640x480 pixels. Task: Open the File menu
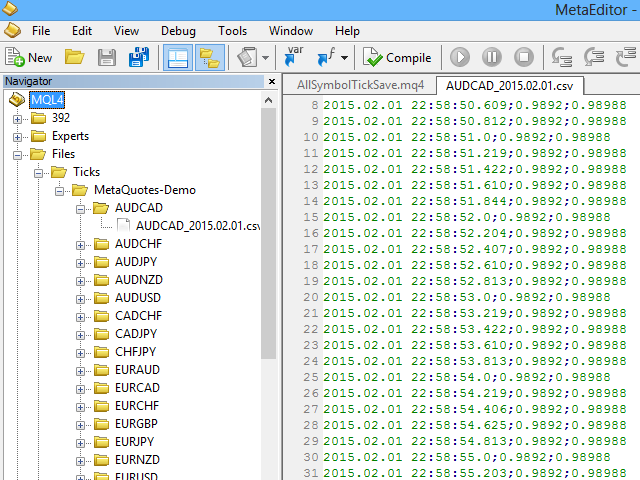click(41, 31)
